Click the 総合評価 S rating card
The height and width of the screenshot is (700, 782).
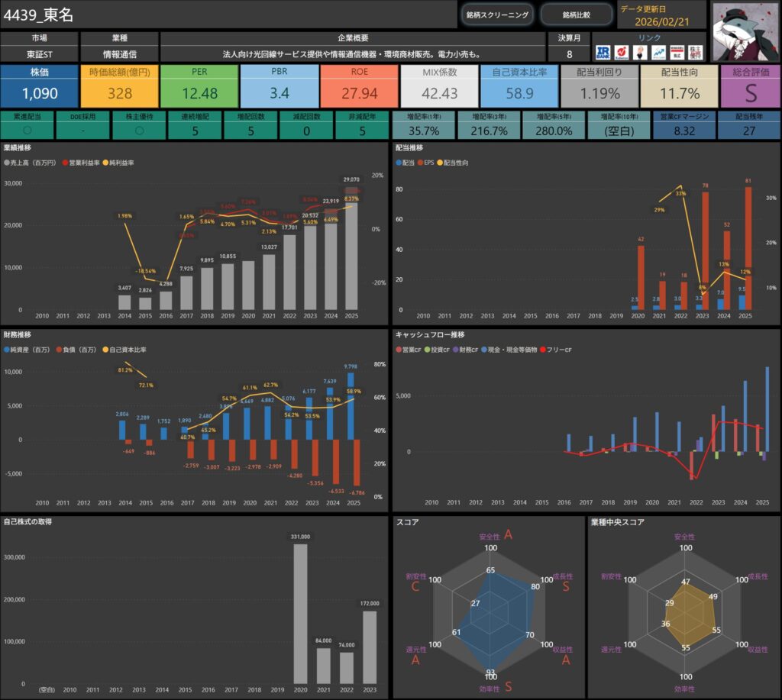[749, 86]
